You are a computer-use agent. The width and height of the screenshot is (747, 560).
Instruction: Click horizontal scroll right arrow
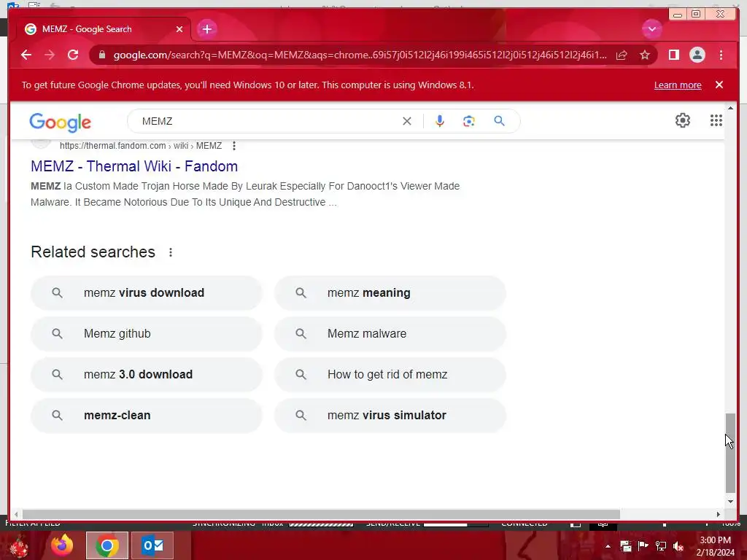click(x=719, y=514)
